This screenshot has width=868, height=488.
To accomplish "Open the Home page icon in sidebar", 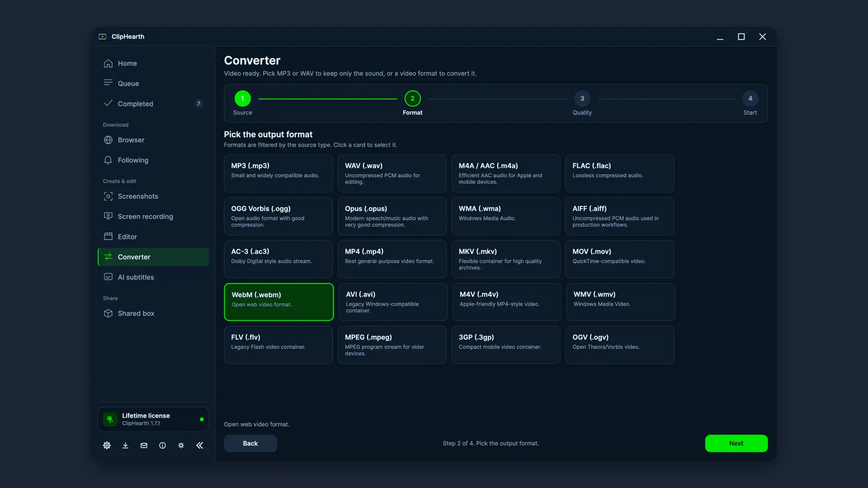I will click(x=108, y=63).
